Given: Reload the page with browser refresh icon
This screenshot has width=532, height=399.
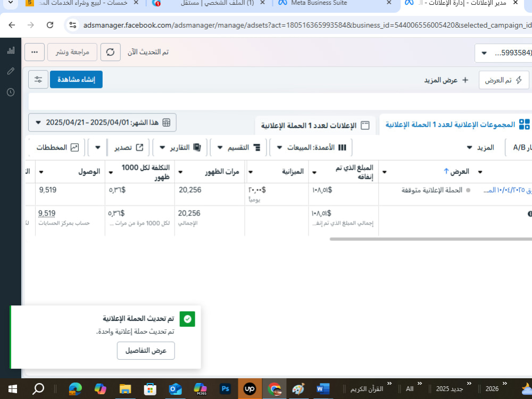Looking at the screenshot, I should point(50,25).
